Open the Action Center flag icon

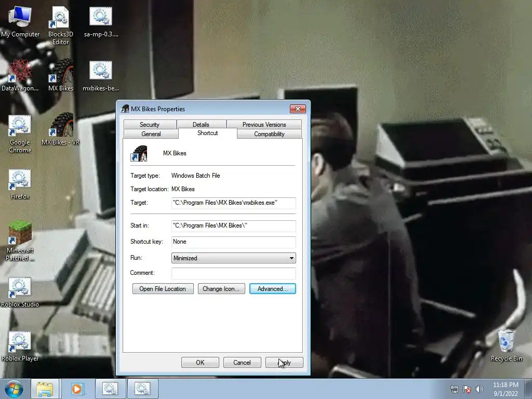tap(467, 389)
